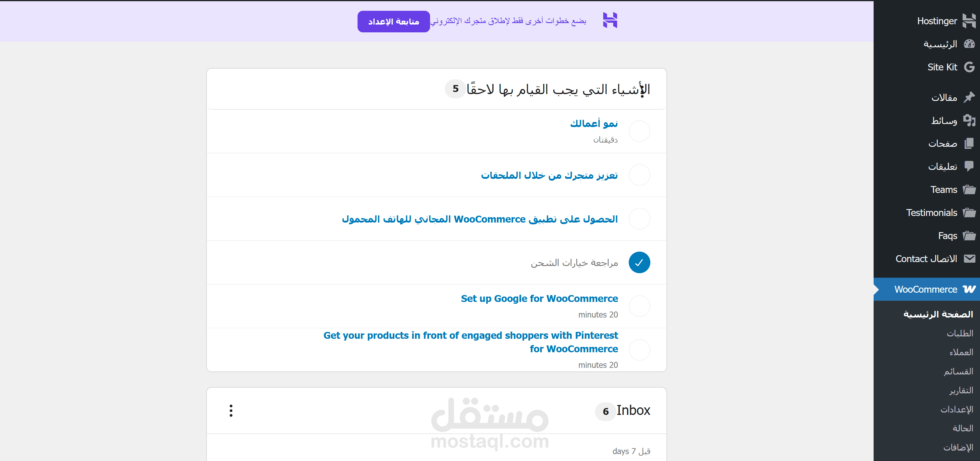980x461 pixels.
Task: Click the pages icon for صفحات
Action: click(969, 143)
